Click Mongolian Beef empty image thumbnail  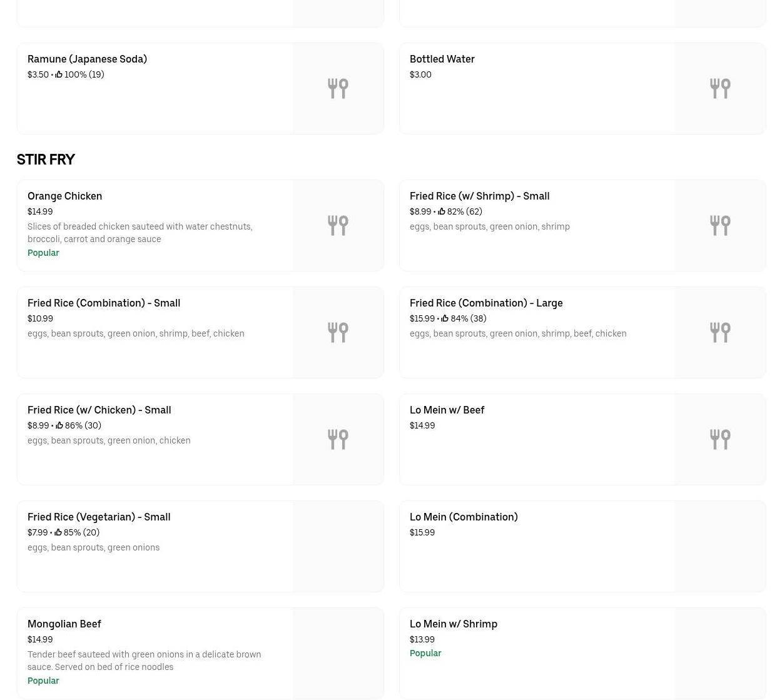[338, 653]
